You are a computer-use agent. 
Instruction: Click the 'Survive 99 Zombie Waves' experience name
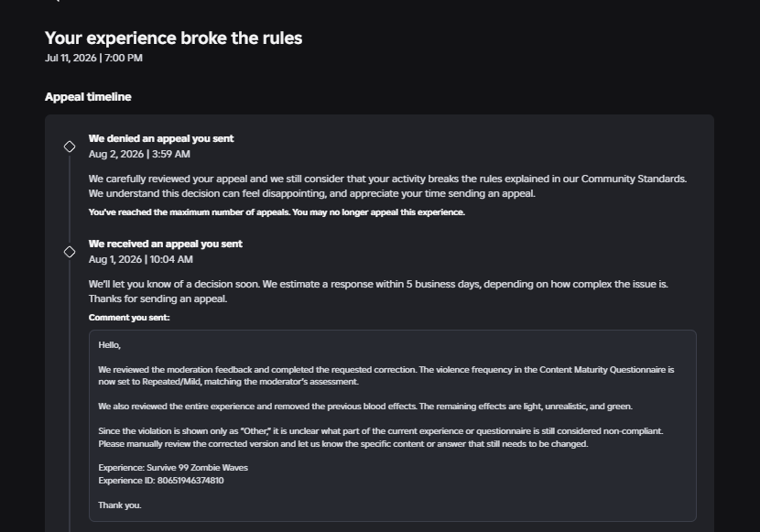point(197,468)
